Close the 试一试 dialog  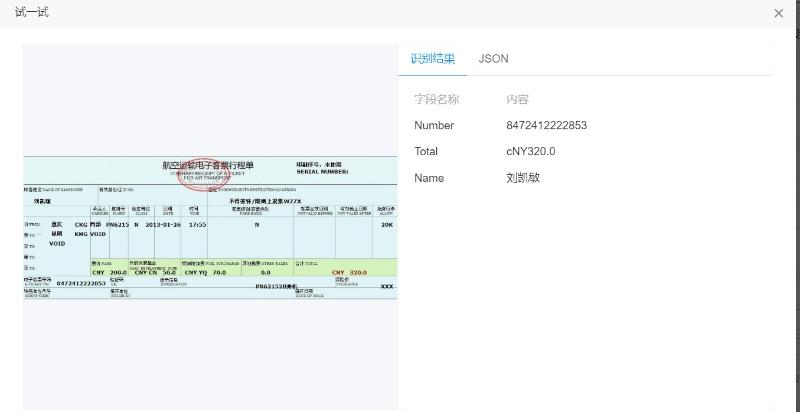tap(778, 13)
